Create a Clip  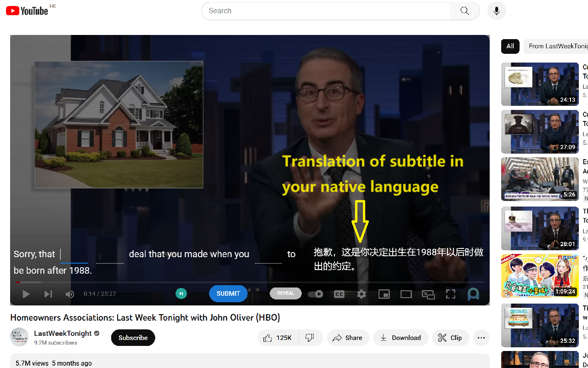click(451, 338)
